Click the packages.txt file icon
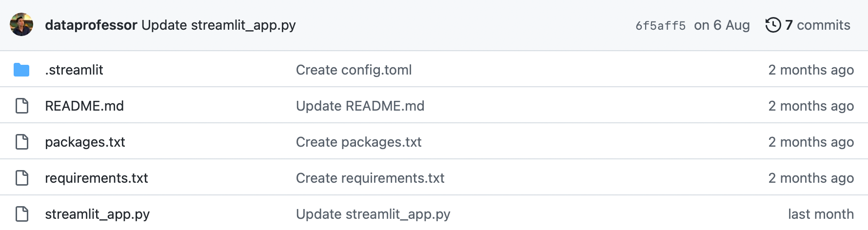 click(x=22, y=142)
